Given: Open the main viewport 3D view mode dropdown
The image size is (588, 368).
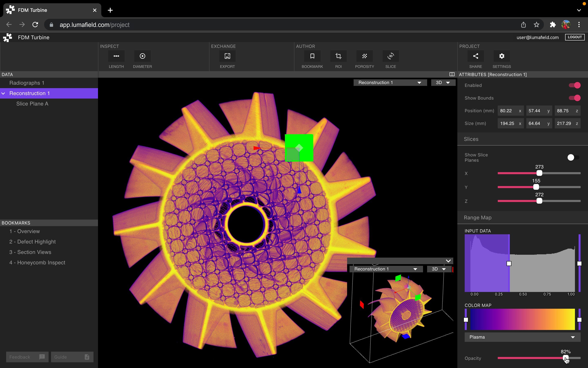Looking at the screenshot, I should pyautogui.click(x=443, y=83).
